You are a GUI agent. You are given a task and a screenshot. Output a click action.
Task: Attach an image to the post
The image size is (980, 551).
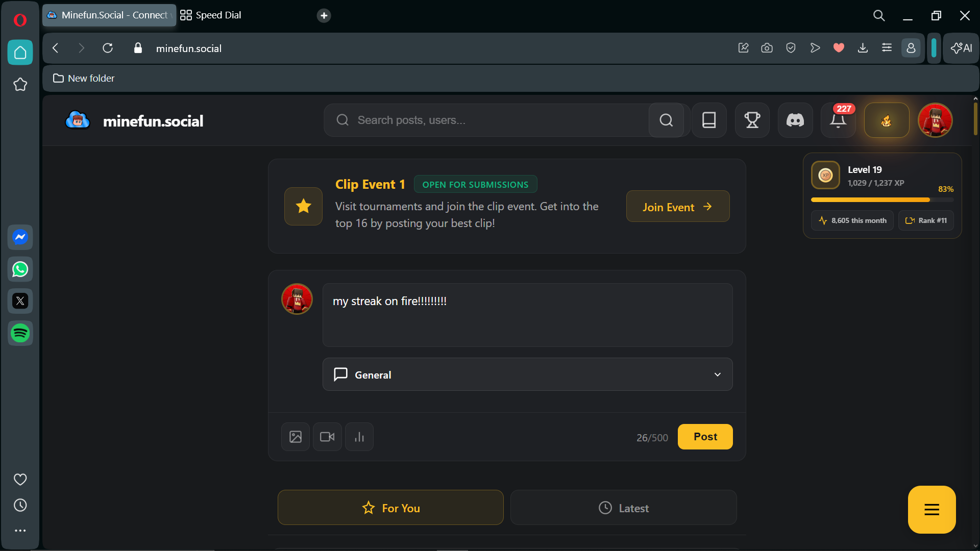tap(296, 437)
